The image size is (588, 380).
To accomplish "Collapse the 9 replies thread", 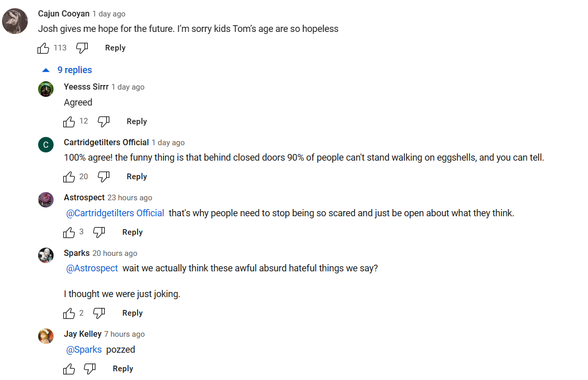I will 67,70.
